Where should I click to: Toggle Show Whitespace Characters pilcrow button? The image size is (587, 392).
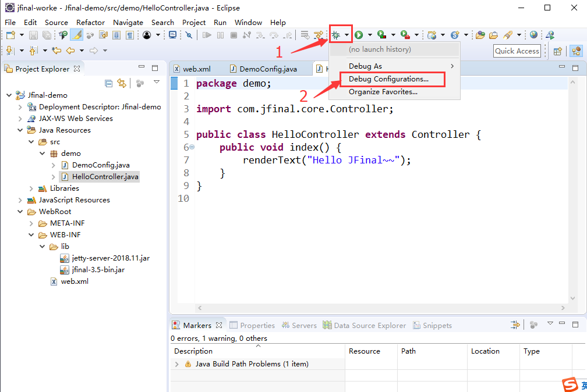pyautogui.click(x=129, y=35)
